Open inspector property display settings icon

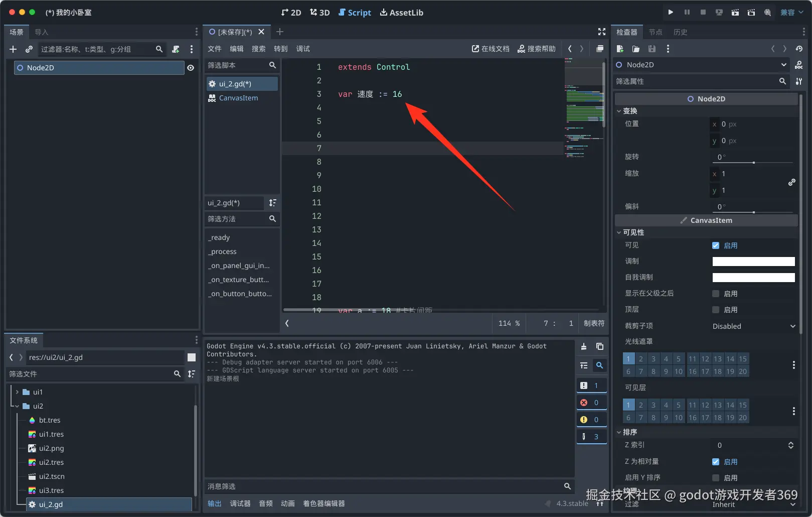[x=799, y=81]
